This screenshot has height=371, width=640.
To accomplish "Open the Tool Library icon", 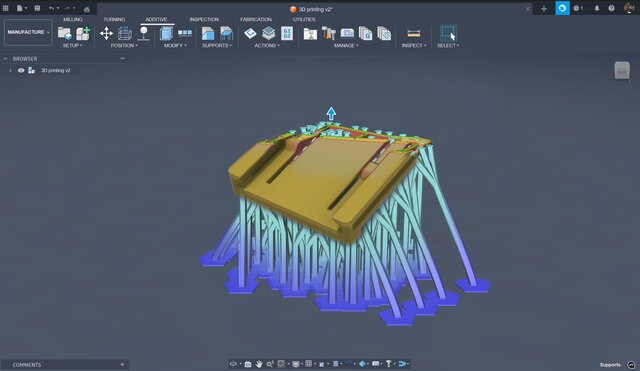I will click(x=310, y=33).
